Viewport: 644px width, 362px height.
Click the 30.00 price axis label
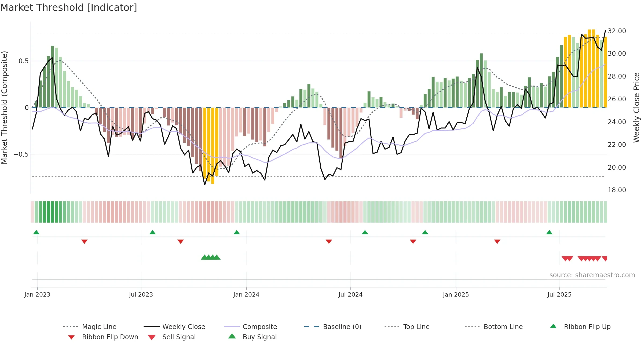point(617,54)
